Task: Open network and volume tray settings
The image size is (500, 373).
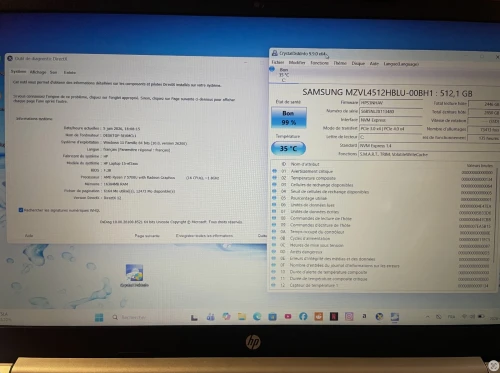Action: pos(468,316)
